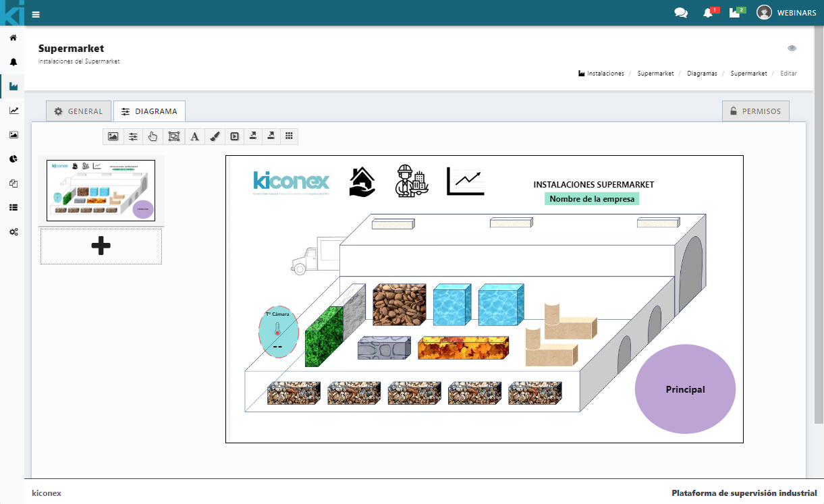Expand the top bar notifications bell
The width and height of the screenshot is (824, 504).
(x=708, y=13)
